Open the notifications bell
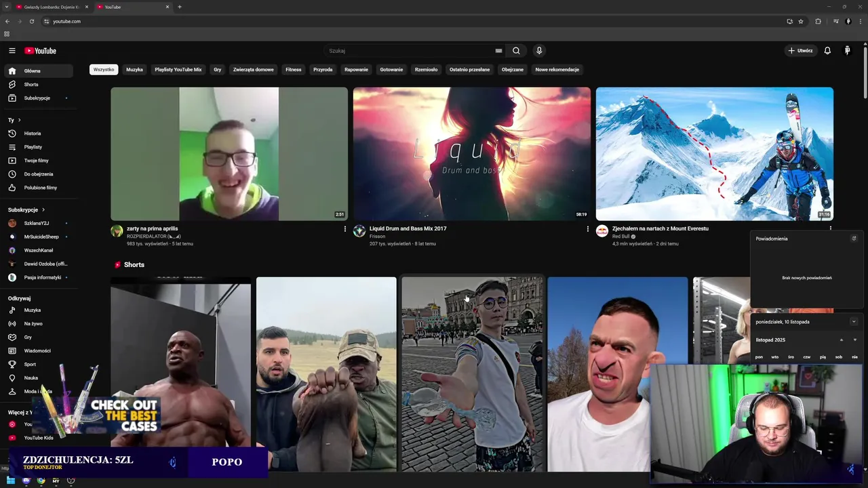The image size is (868, 488). [x=827, y=51]
